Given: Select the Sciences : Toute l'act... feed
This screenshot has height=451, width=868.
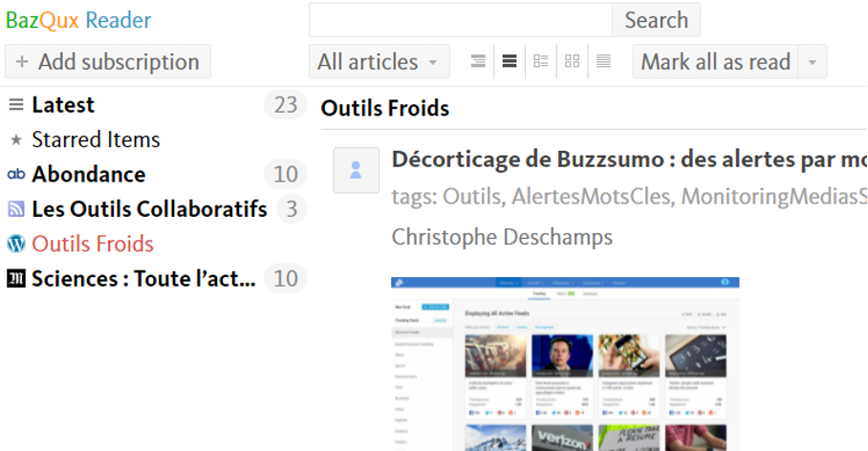Looking at the screenshot, I should click(144, 278).
